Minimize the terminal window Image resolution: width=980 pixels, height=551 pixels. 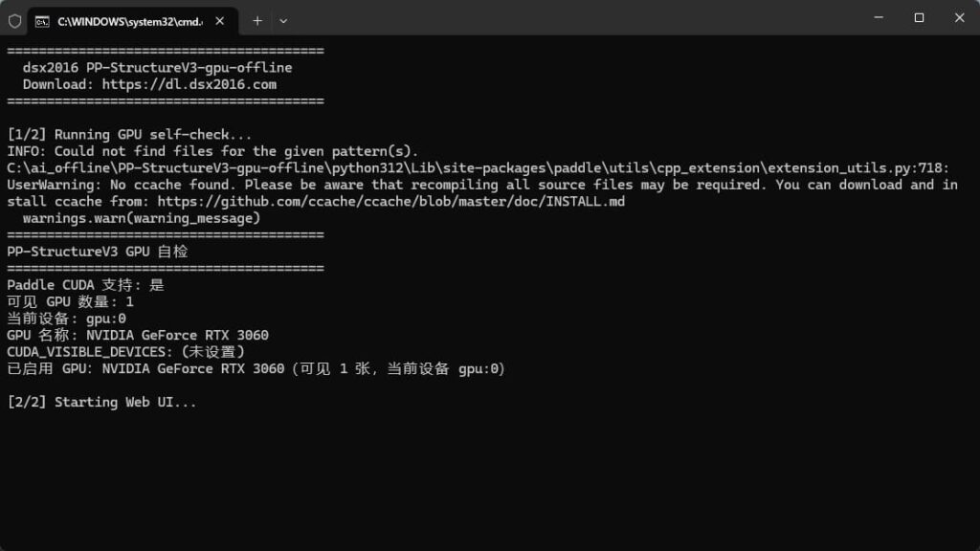point(878,17)
